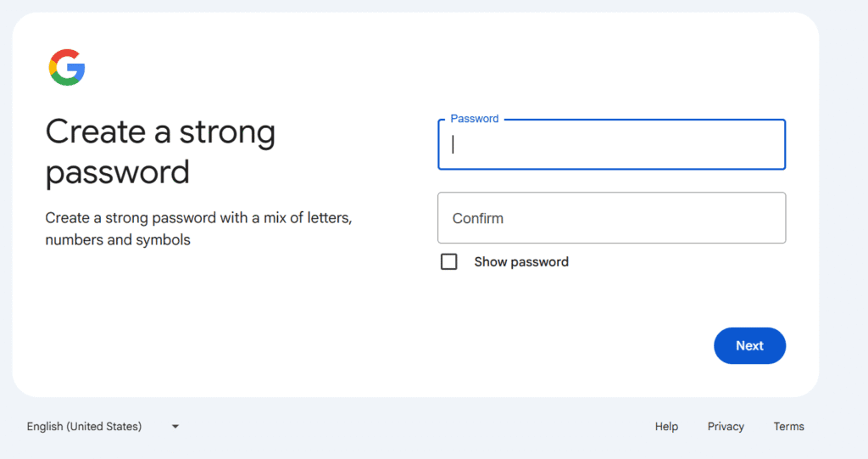Open the Terms link
Screen dimensions: 868x459
click(788, 427)
